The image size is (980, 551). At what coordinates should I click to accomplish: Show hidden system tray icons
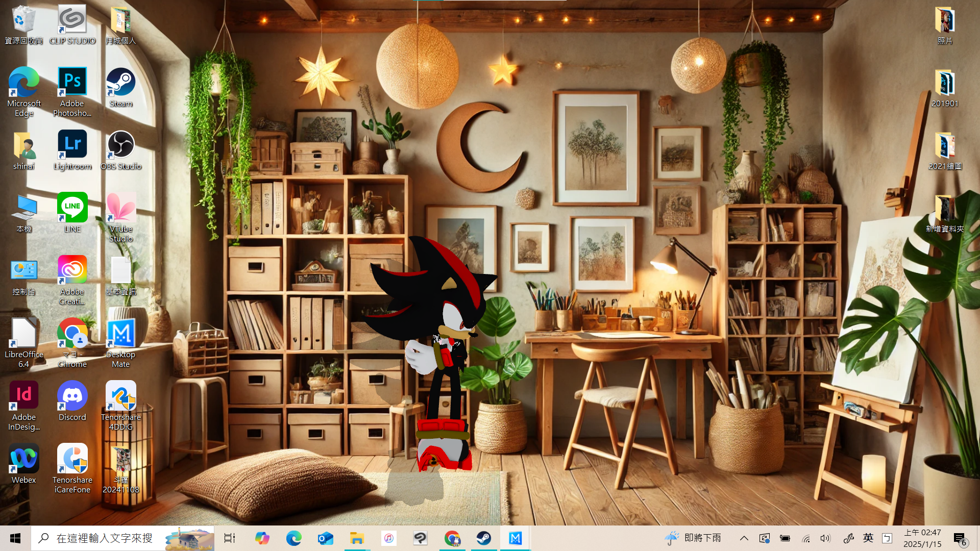pyautogui.click(x=744, y=538)
